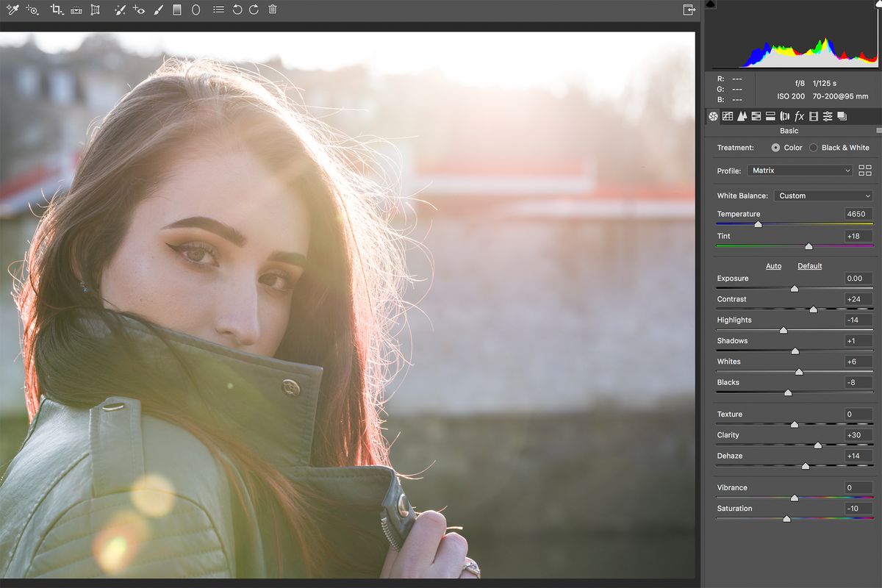Select the Spot Removal brush tool
This screenshot has height=588, width=882.
pos(120,10)
